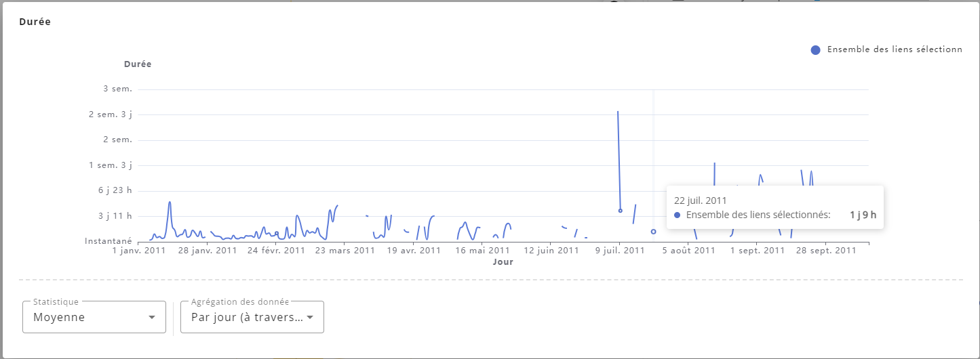
Task: Click the tooltip value "1 j 9 h"
Action: [x=863, y=215]
